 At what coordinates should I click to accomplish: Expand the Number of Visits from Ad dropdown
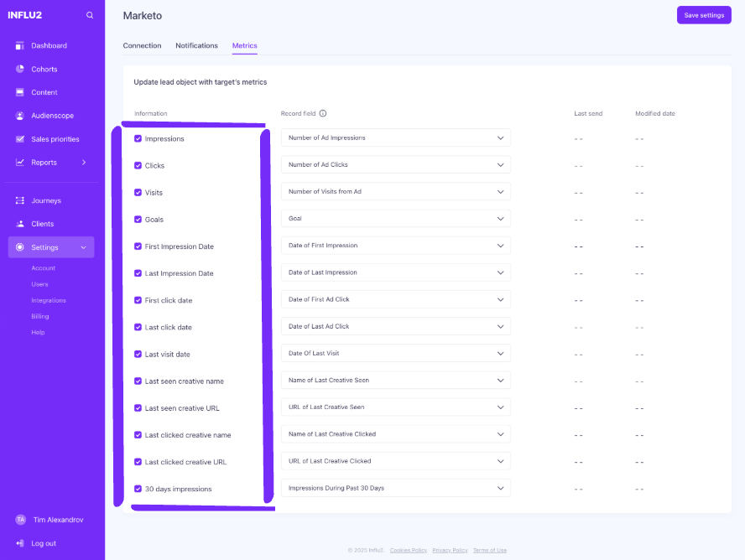pos(396,192)
